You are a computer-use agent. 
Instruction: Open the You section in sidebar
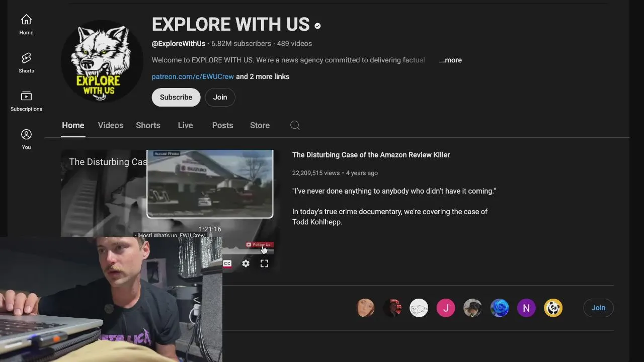click(x=26, y=139)
